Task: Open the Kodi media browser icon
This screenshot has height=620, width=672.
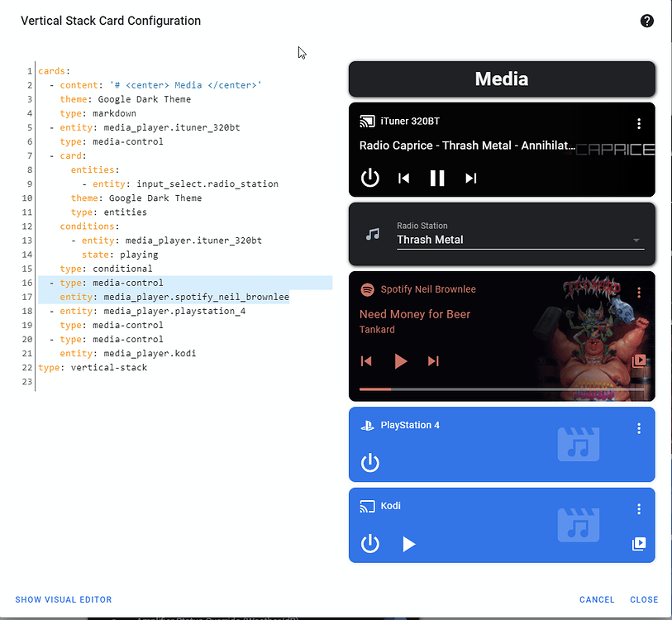Action: point(639,543)
